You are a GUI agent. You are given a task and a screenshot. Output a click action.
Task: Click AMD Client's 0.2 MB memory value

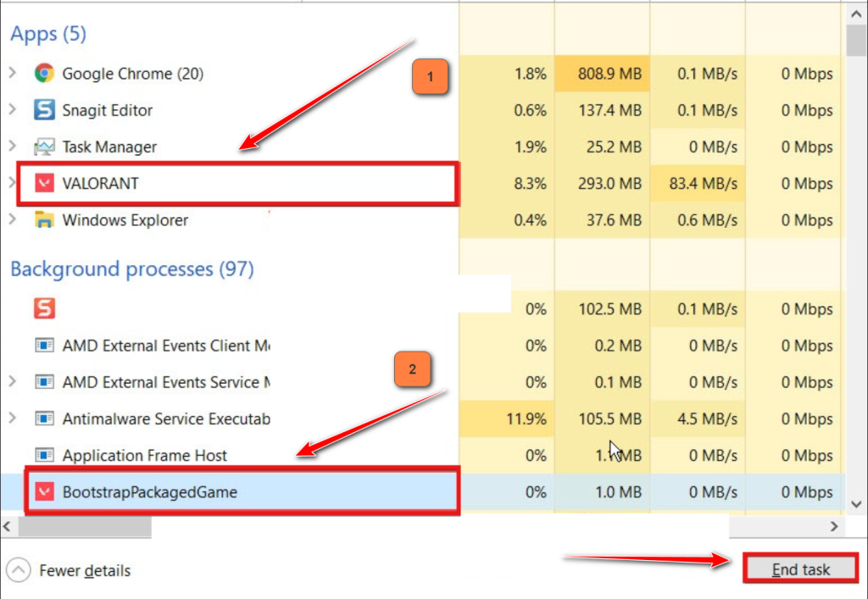(618, 346)
